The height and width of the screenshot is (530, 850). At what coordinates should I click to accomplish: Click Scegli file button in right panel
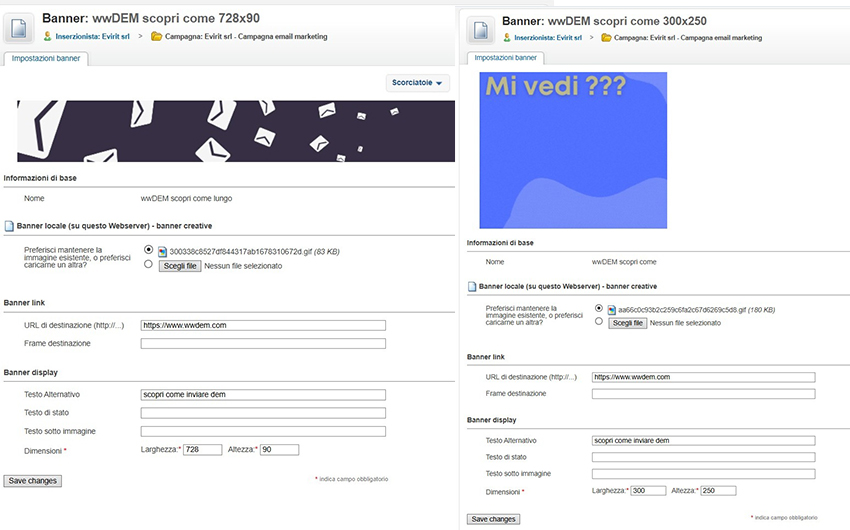(627, 323)
